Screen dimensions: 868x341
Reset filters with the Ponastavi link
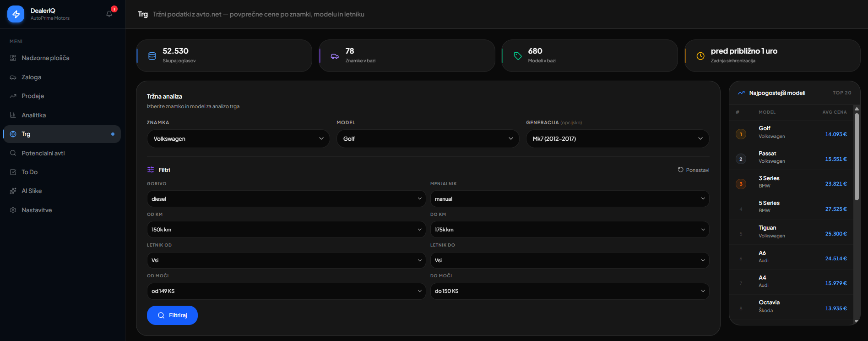tap(694, 170)
